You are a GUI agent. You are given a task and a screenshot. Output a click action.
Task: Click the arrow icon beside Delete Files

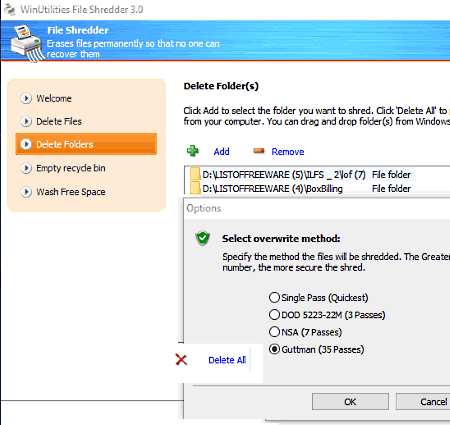[x=26, y=121]
